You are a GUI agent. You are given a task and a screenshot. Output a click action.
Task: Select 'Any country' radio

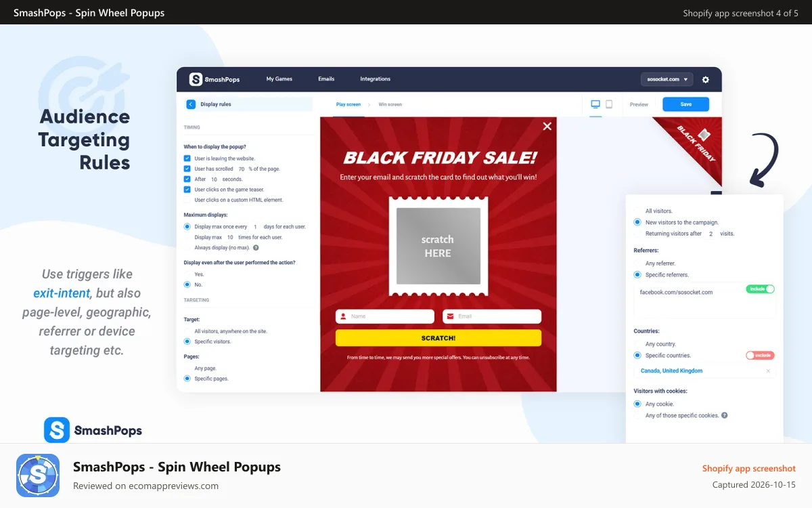(x=637, y=344)
